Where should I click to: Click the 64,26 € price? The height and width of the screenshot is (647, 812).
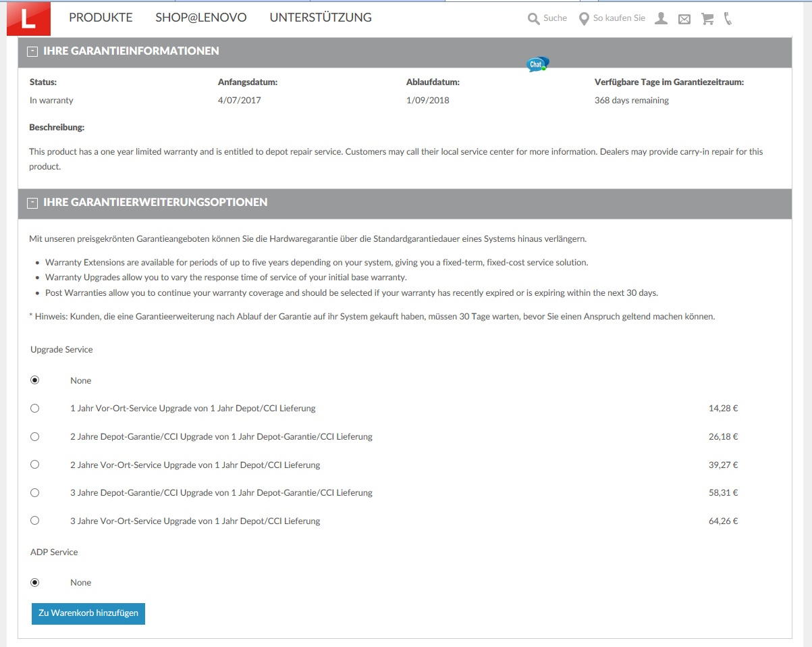pyautogui.click(x=724, y=521)
